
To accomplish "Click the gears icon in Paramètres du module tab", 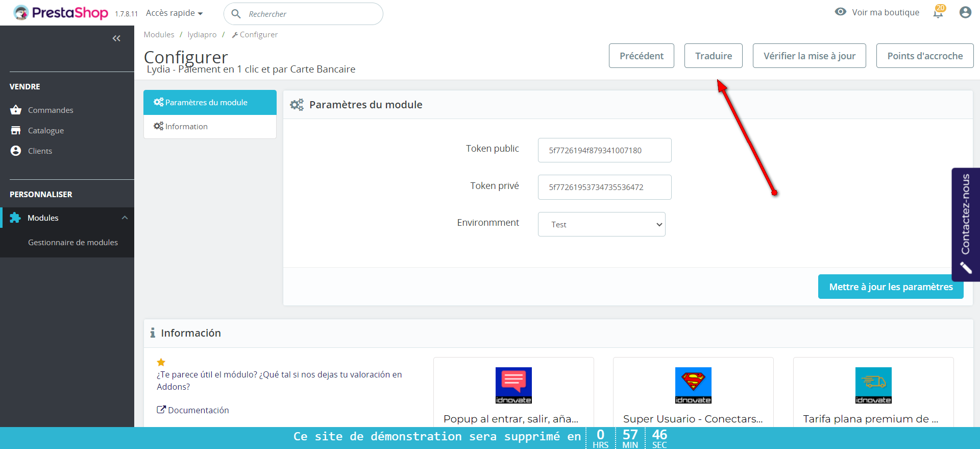I will pos(158,102).
